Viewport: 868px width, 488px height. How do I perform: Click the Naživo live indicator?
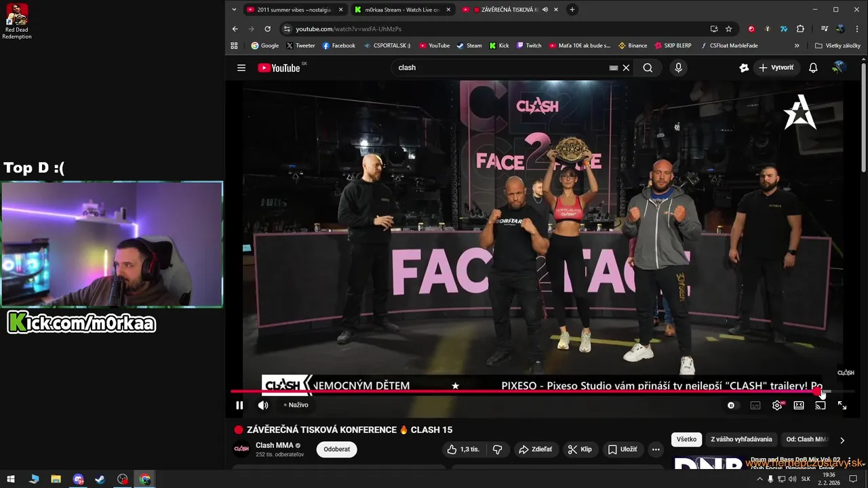(296, 405)
